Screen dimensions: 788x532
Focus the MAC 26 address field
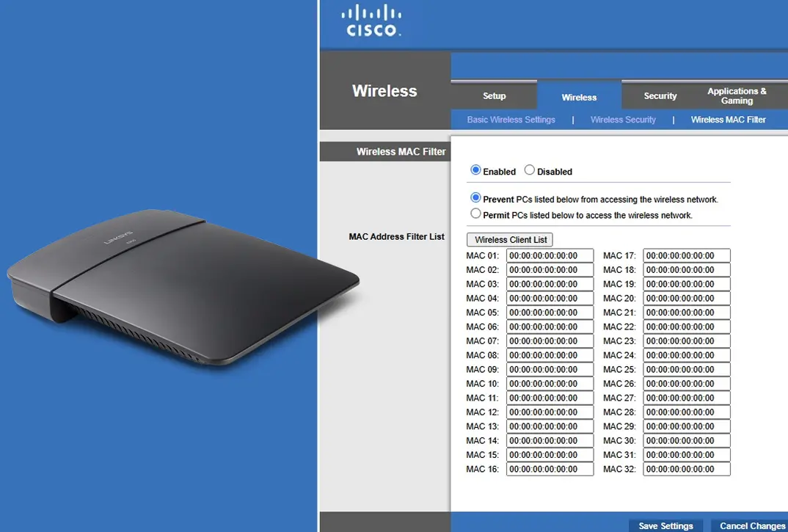point(687,384)
